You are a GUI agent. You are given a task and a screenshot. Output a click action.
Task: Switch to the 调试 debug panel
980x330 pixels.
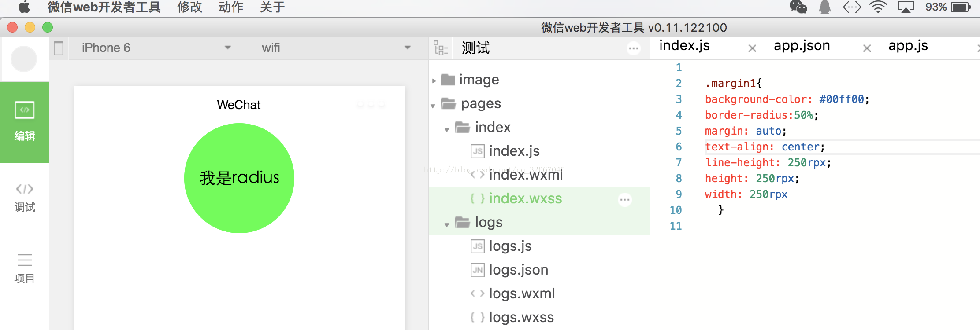25,198
